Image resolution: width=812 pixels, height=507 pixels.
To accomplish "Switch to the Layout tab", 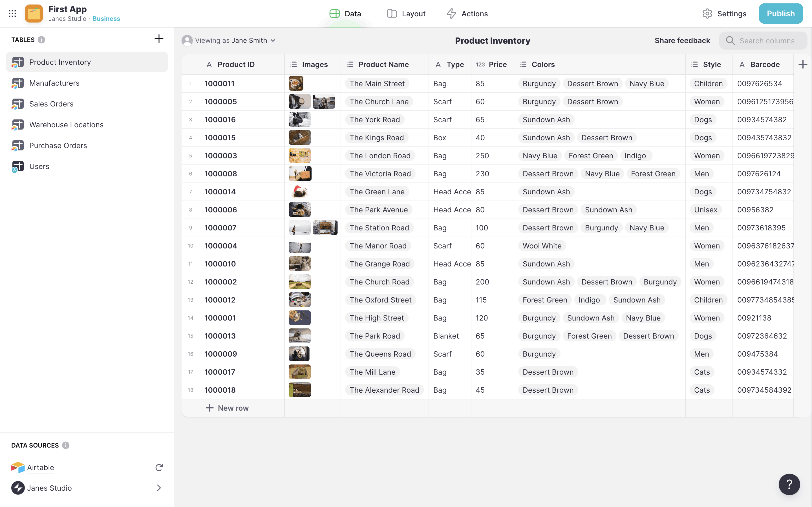I will point(406,14).
